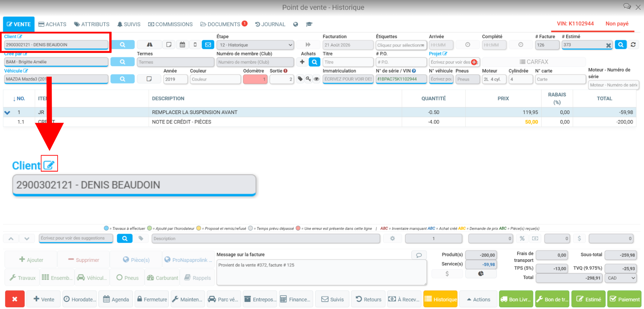
Task: Click the refresh icon beside # Estimé
Action: coord(633,45)
